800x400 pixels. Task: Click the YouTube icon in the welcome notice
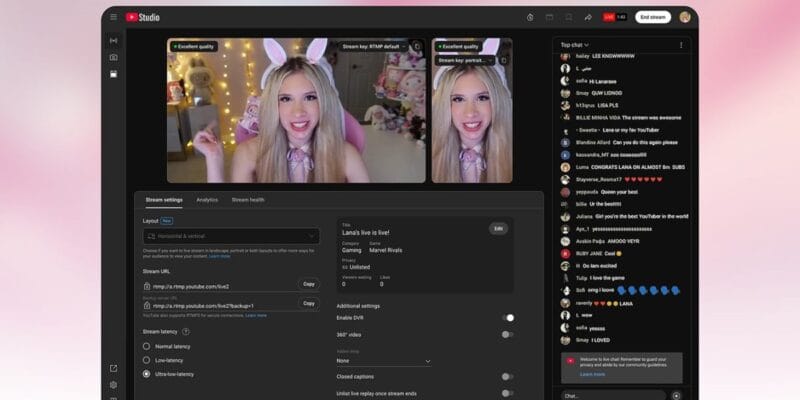click(x=570, y=361)
